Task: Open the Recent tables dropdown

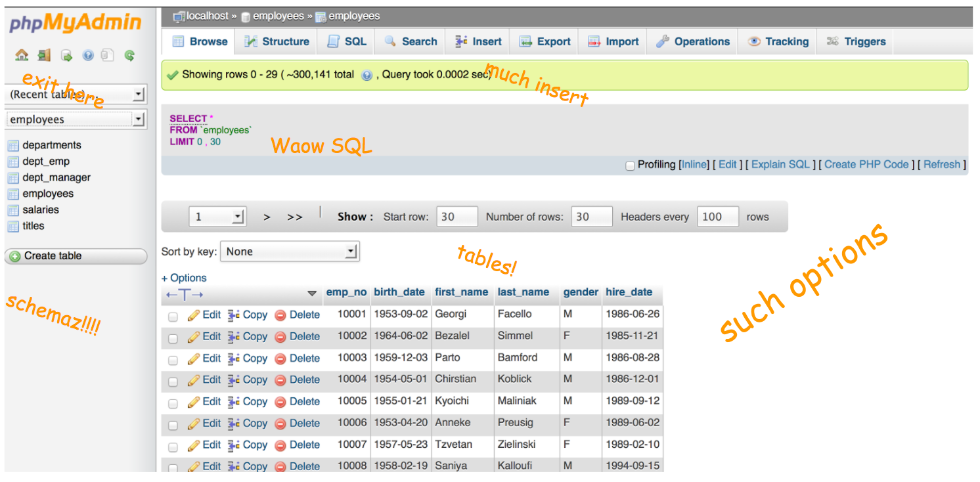Action: 76,94
